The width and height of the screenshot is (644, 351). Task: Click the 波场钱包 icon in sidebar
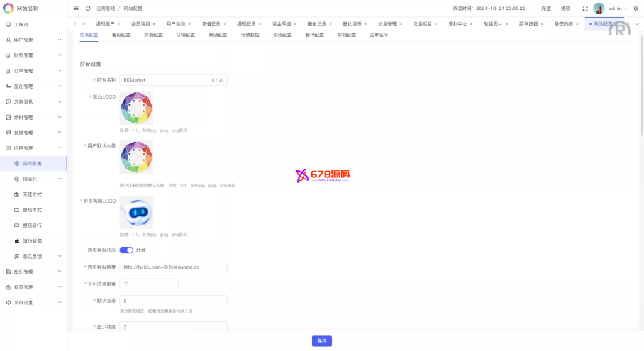click(17, 241)
